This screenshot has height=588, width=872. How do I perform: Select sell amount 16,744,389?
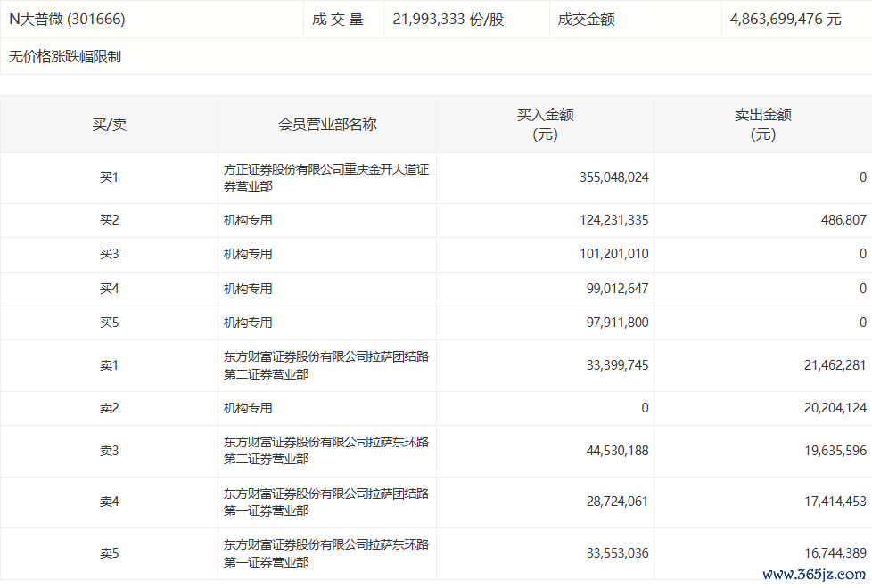835,553
